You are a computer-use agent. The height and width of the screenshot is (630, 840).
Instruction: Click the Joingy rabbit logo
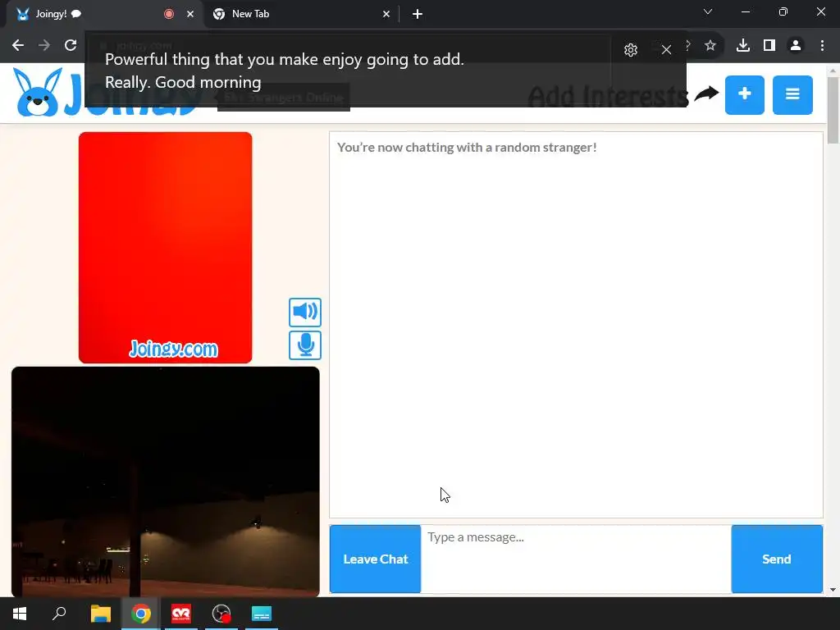coord(38,92)
